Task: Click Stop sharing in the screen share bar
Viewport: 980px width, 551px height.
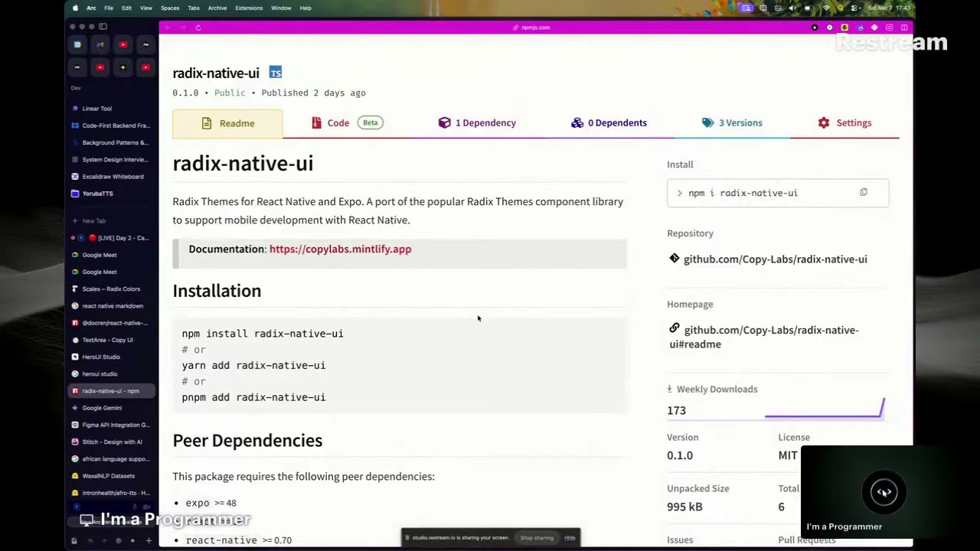Action: [537, 538]
